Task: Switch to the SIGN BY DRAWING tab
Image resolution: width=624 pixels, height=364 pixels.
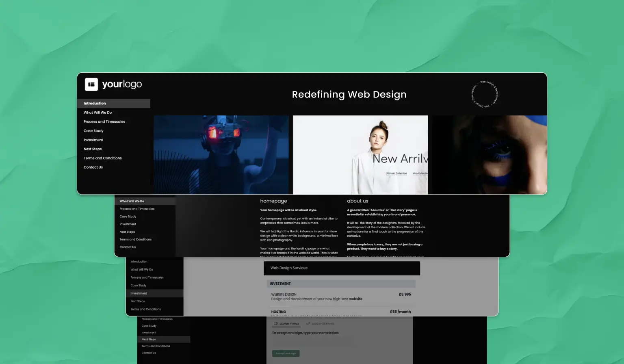Action: (x=321, y=324)
